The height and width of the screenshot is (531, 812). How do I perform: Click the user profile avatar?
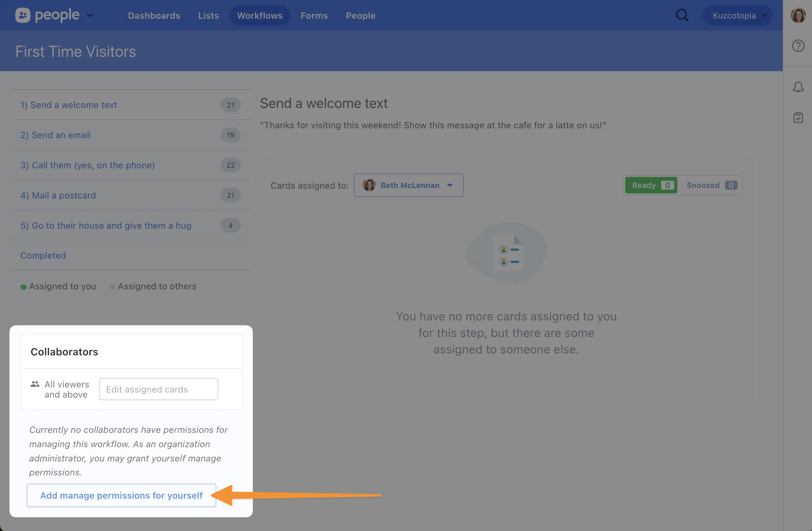(x=798, y=15)
